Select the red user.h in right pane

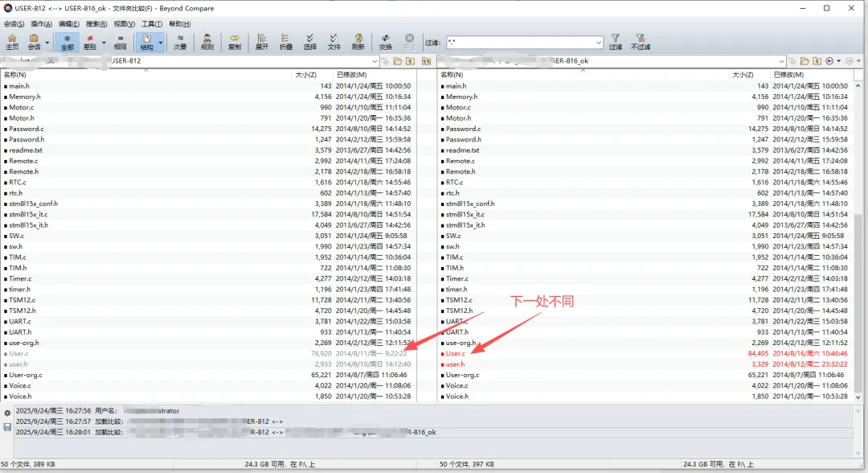(x=456, y=364)
